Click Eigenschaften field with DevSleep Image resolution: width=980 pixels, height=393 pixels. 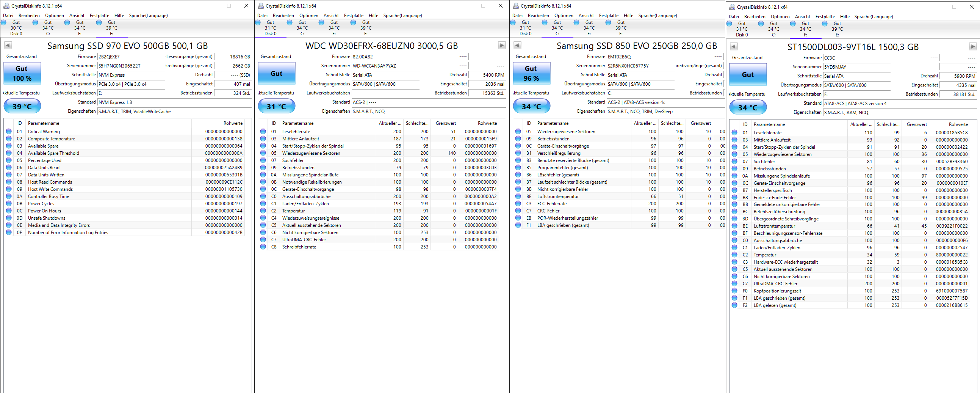click(x=666, y=112)
